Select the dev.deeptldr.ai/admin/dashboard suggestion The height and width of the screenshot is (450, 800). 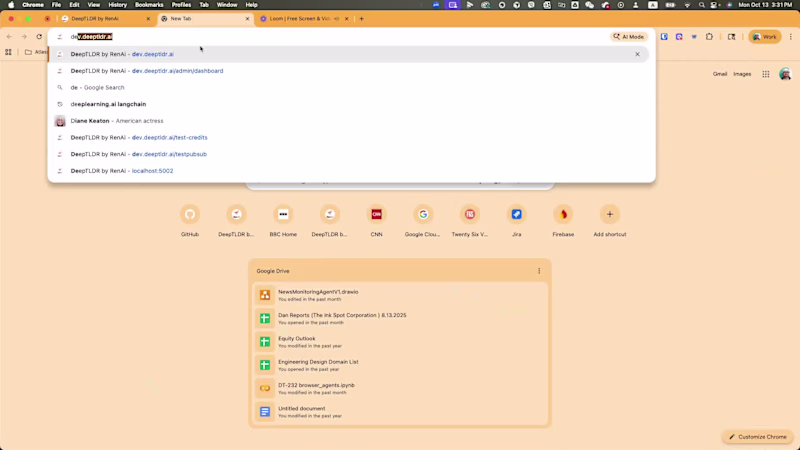coord(348,71)
